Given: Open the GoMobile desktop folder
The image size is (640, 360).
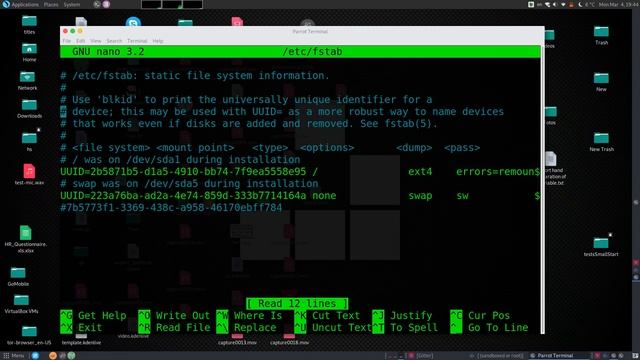Looking at the screenshot, I should click(18, 276).
